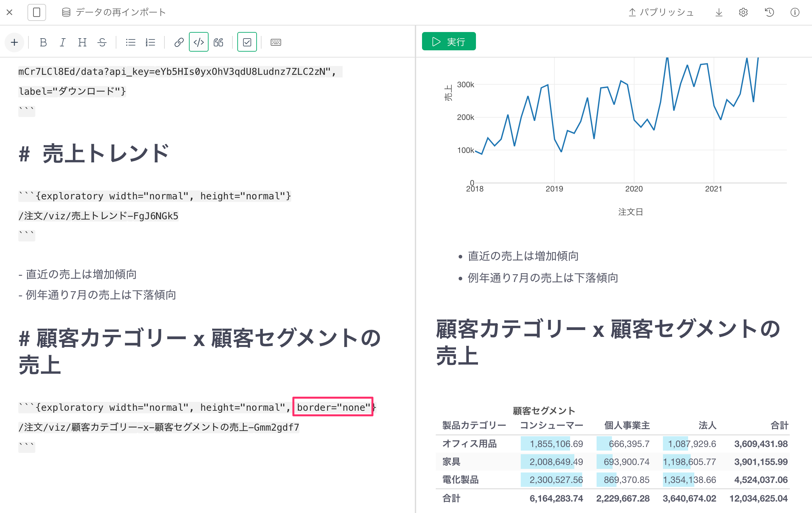This screenshot has width=812, height=513.
Task: Insert a block quote
Action: [x=218, y=42]
